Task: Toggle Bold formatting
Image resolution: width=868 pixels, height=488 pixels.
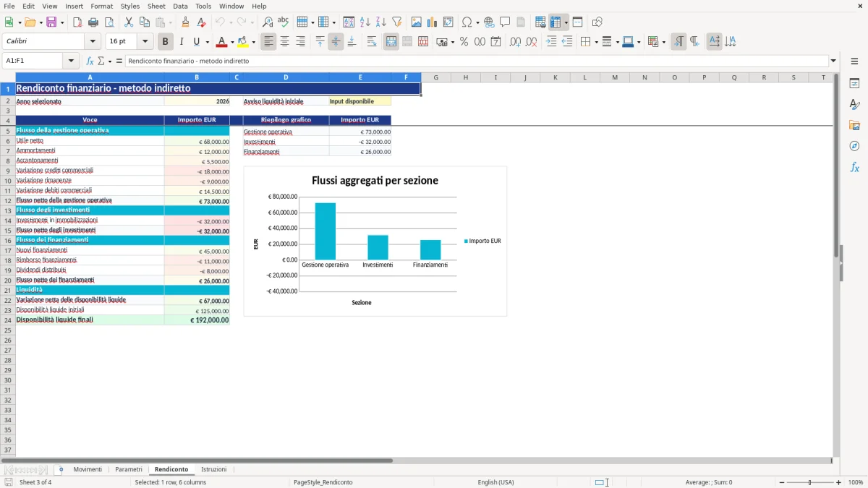Action: [166, 42]
